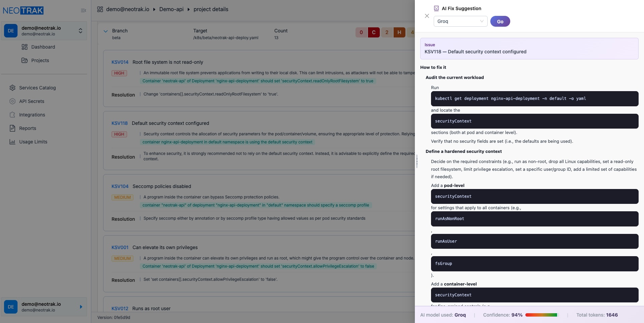The height and width of the screenshot is (323, 644).
Task: Open the demo@neotrak.io account switcher
Action: (80, 31)
